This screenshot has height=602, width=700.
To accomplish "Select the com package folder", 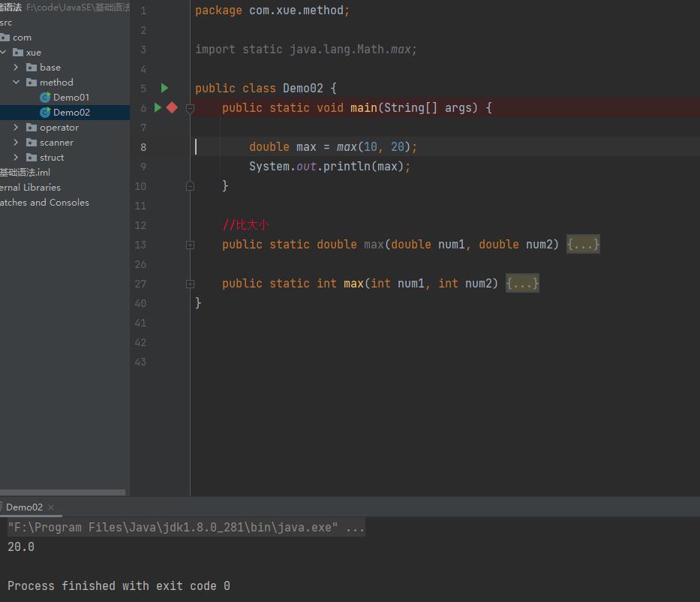I will 22,38.
